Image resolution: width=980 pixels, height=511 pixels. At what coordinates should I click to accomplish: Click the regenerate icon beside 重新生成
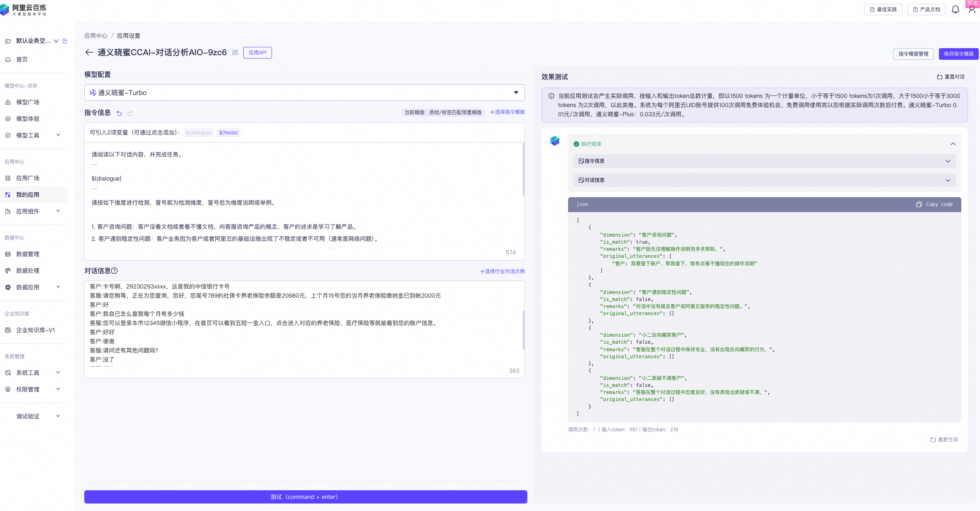933,440
